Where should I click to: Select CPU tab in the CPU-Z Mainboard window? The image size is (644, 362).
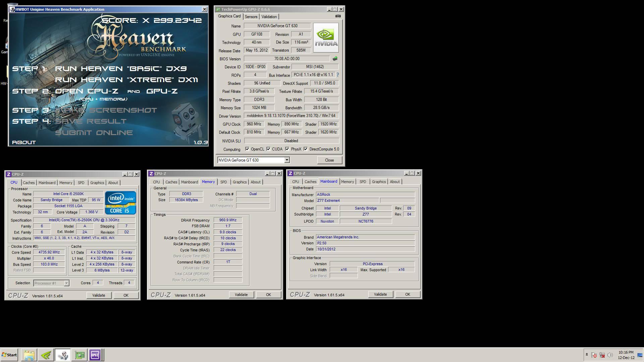click(x=296, y=182)
